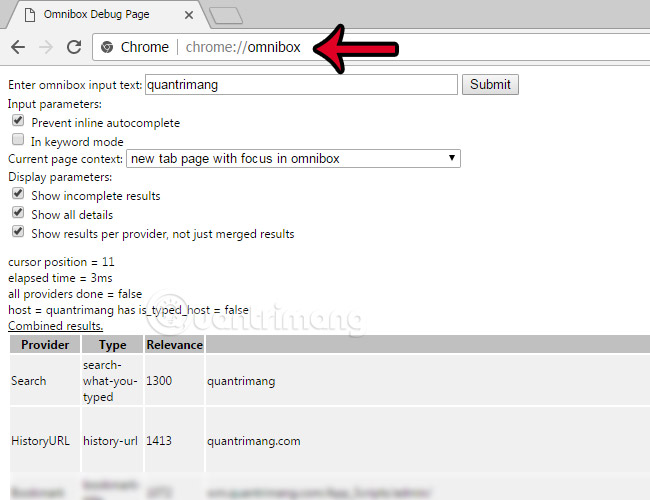Click the relevance value 1413
This screenshot has height=500, width=650.
(x=159, y=440)
